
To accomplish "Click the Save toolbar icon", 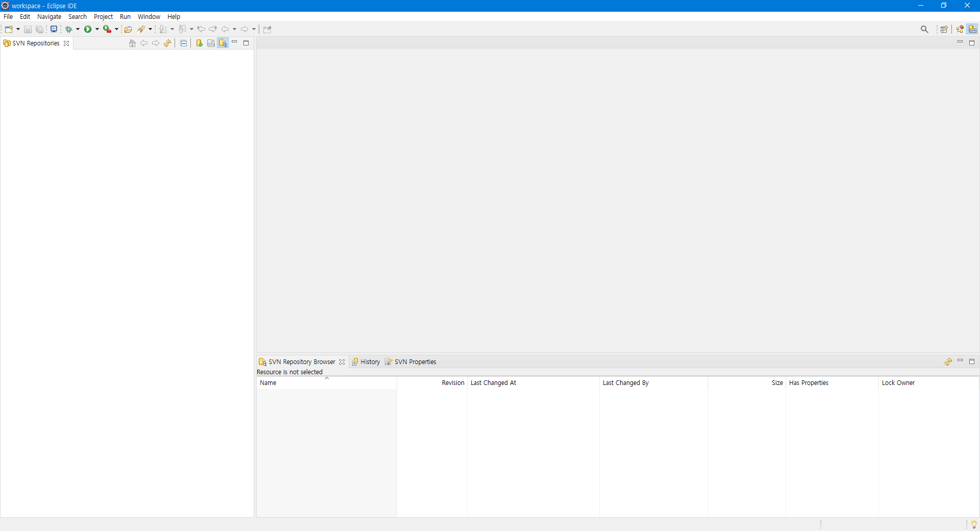I will [x=28, y=29].
